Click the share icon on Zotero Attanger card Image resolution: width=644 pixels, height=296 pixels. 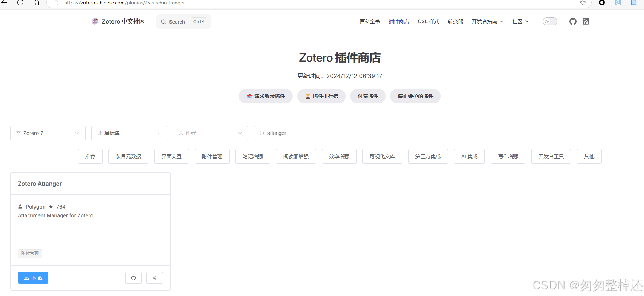(155, 278)
